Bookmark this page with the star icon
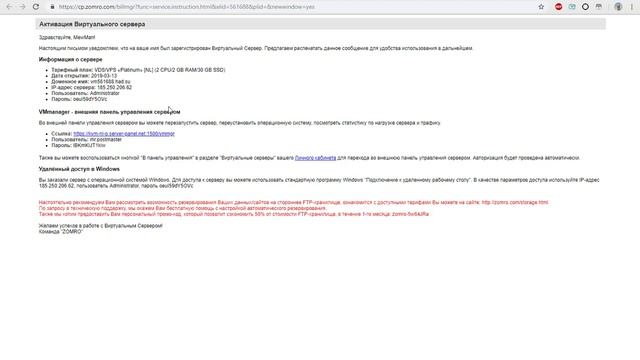 coord(541,7)
